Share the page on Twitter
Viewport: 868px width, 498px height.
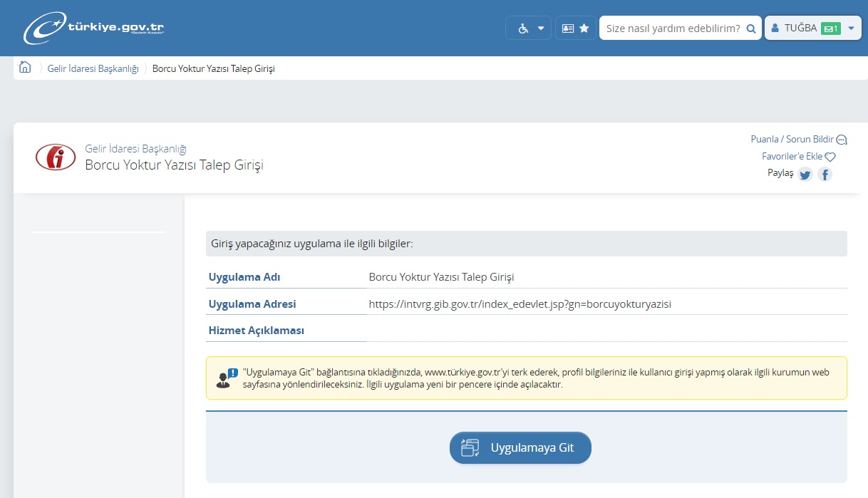coord(805,174)
